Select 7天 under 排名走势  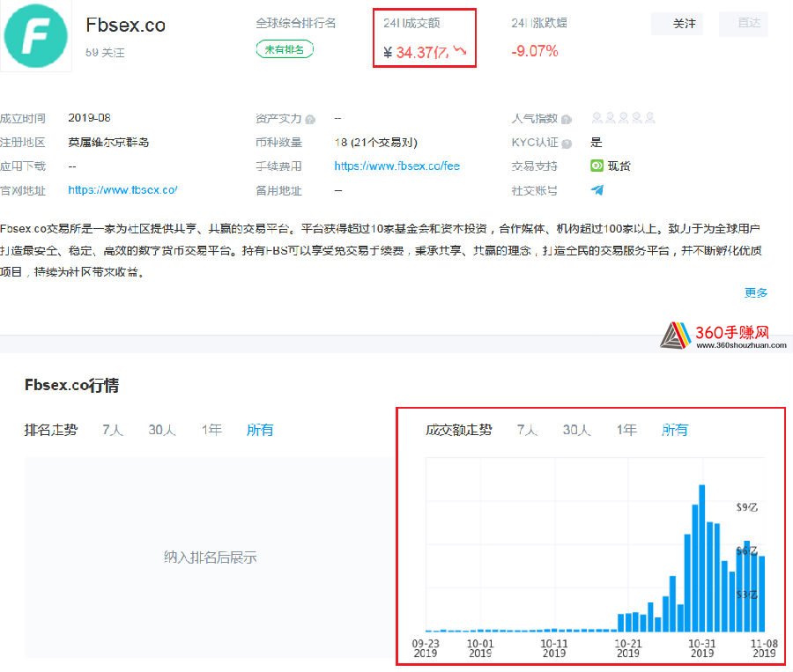113,430
